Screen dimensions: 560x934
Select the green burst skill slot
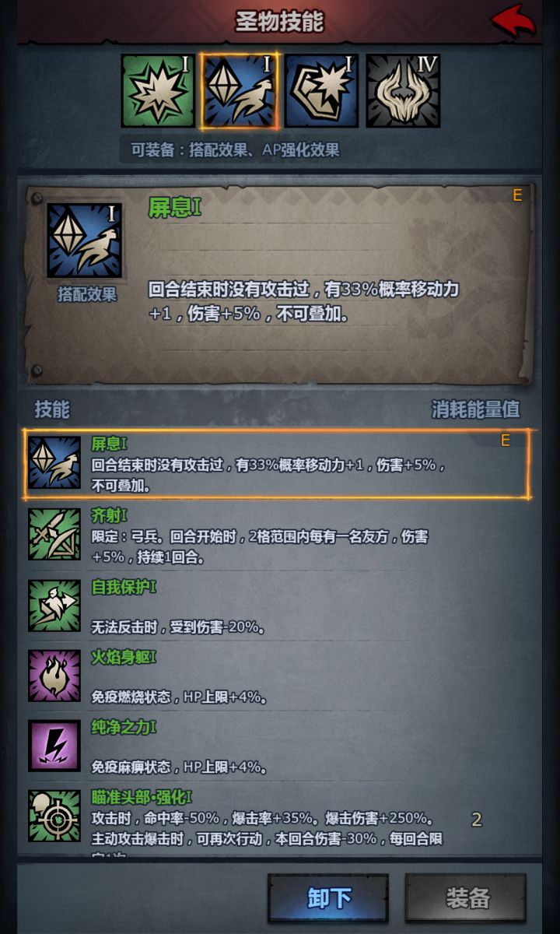[159, 90]
